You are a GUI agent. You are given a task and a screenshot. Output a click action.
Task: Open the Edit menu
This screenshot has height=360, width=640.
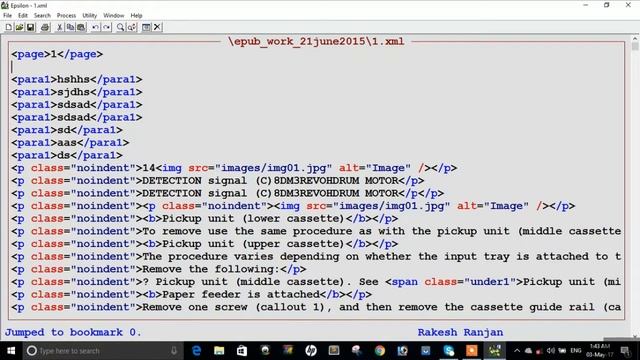pos(23,16)
